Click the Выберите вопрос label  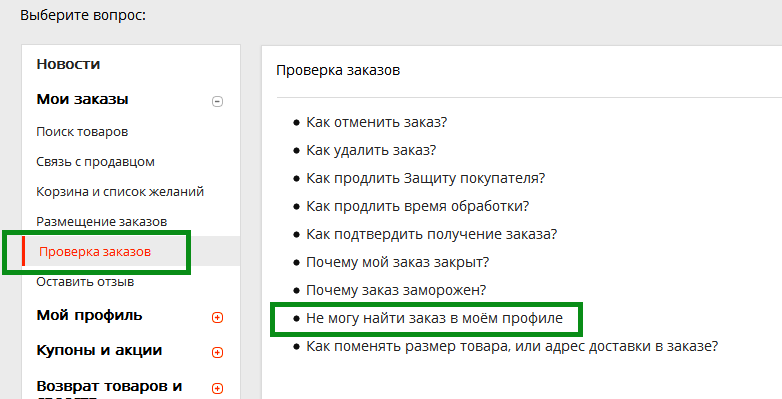click(x=83, y=15)
